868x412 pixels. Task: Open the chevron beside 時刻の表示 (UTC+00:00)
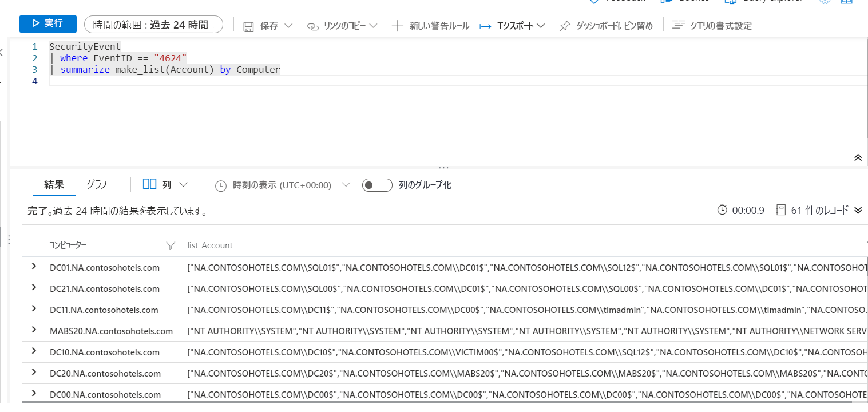point(346,185)
